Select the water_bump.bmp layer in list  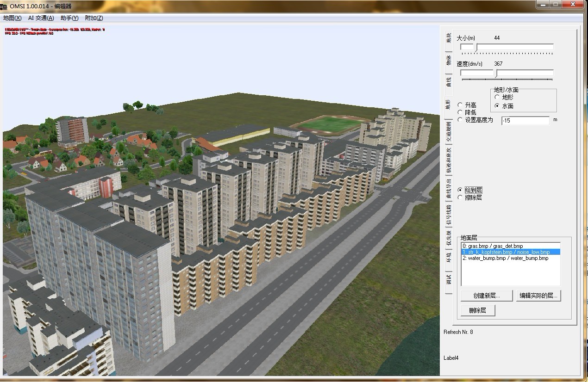(505, 258)
